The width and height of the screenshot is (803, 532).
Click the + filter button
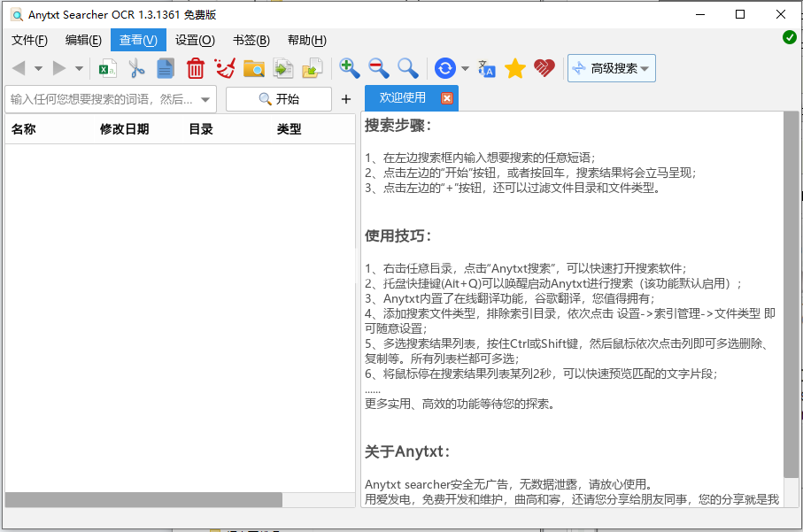click(x=346, y=99)
